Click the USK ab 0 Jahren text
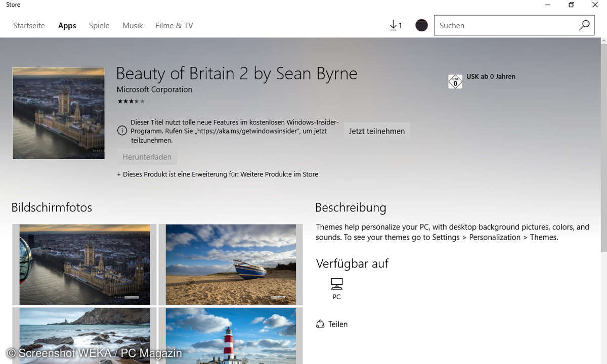The width and height of the screenshot is (607, 364). 491,76
